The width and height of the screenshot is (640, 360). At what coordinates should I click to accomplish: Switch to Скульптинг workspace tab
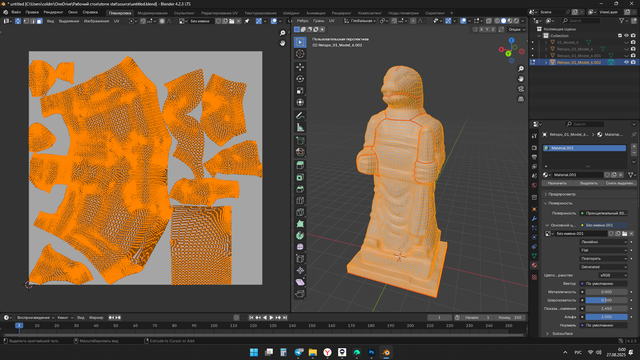[x=184, y=13]
